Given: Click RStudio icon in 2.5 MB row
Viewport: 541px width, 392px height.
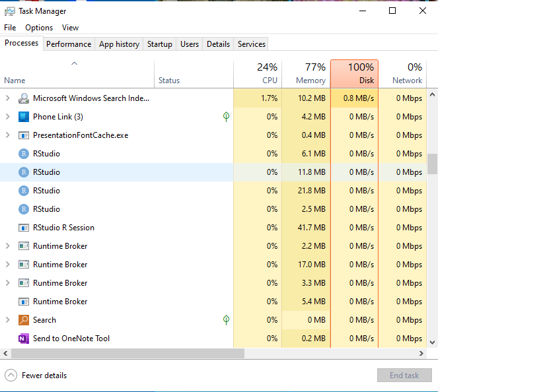Looking at the screenshot, I should pos(24,209).
